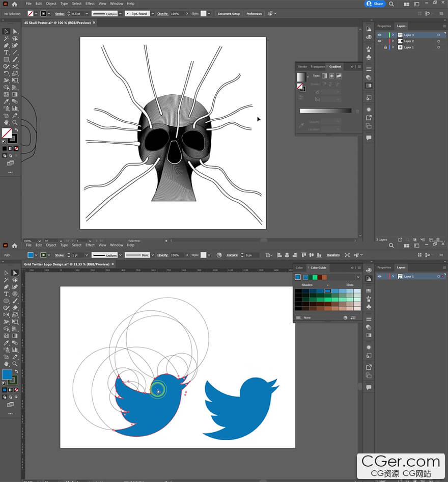Select the Rectangle tool in Skull Poster window
448x482 pixels.
[x=6, y=59]
